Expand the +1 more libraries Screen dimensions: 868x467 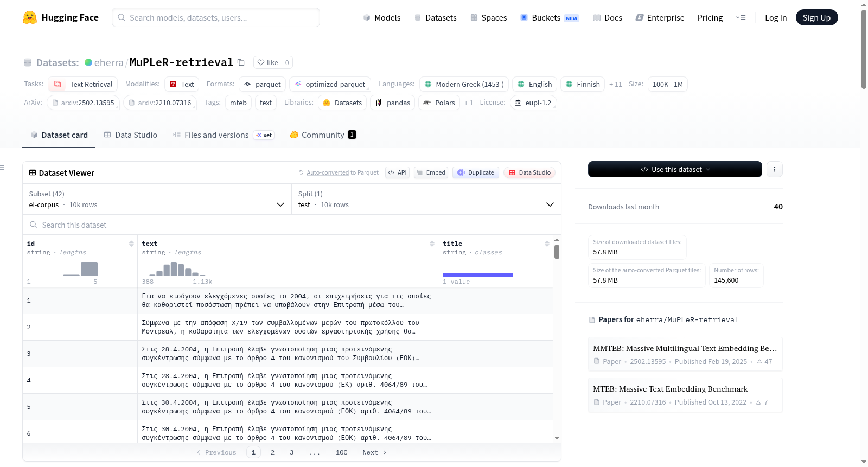click(469, 103)
